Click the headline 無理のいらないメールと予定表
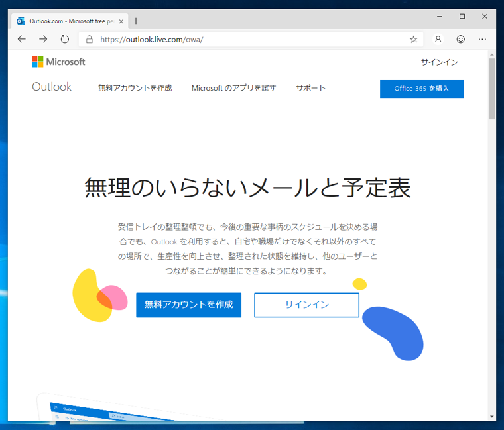The height and width of the screenshot is (430, 504). 247,188
